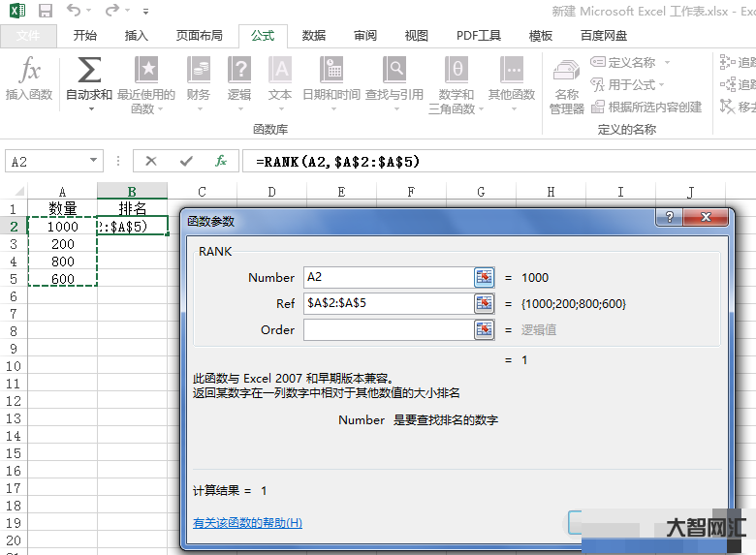Open the More Functions (其他函数) dropdown

click(x=512, y=77)
